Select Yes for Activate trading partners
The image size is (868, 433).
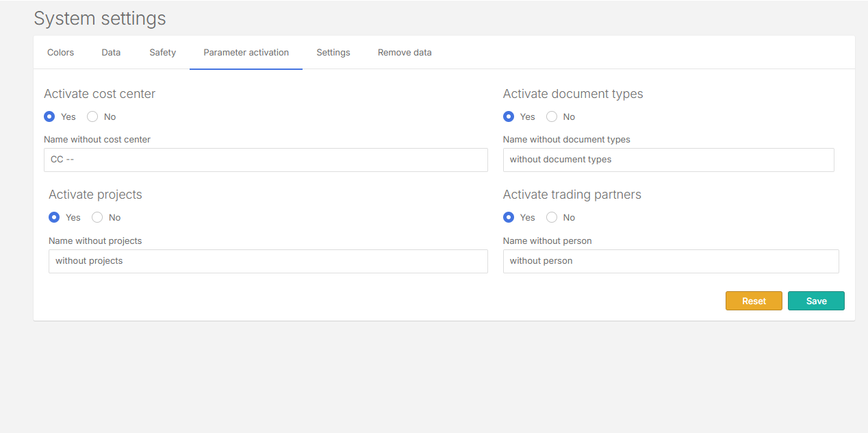pos(509,217)
